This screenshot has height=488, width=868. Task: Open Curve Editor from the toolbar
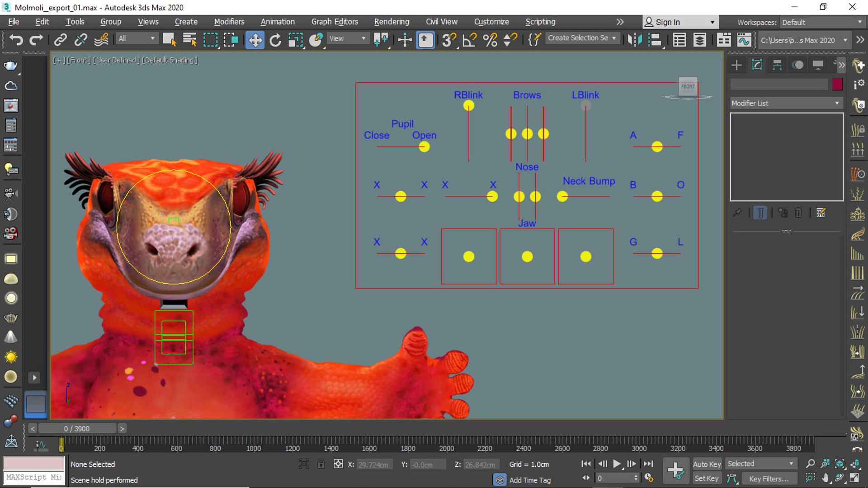tap(744, 40)
